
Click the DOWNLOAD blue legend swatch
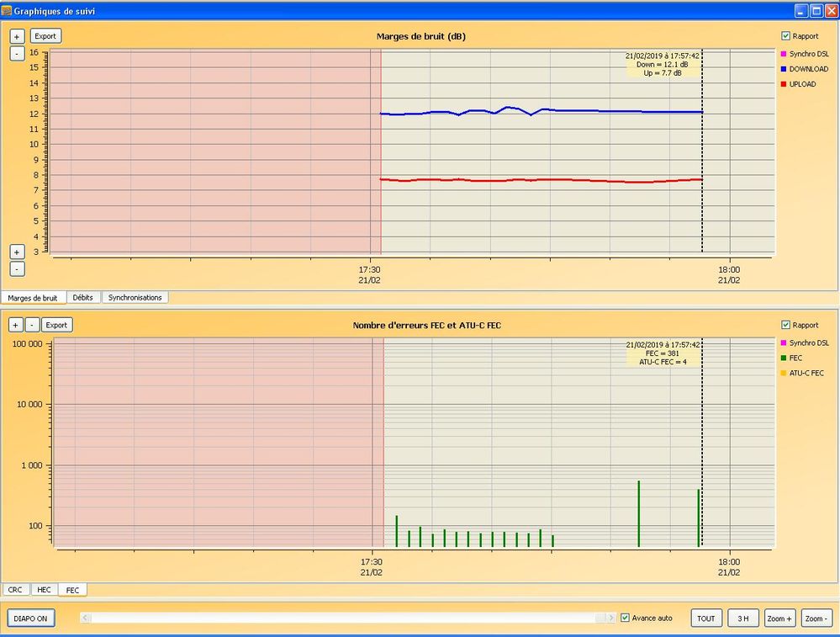784,69
